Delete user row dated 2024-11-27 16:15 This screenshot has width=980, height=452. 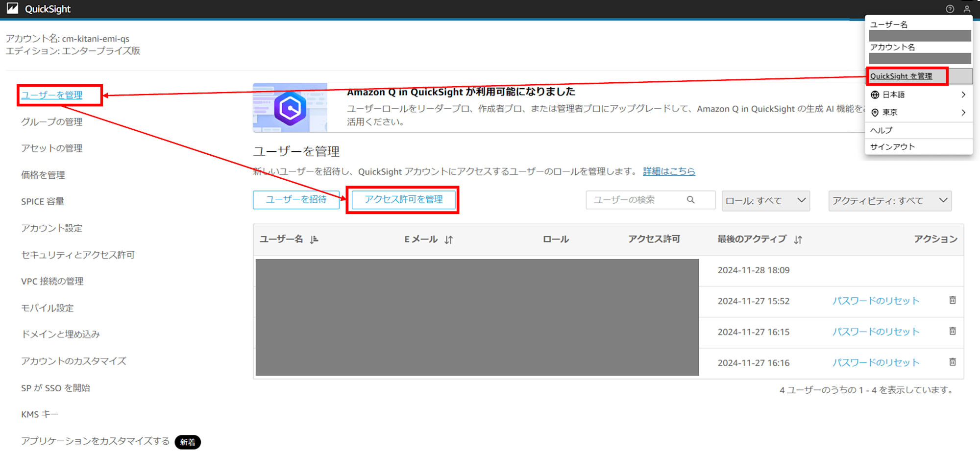click(x=953, y=331)
